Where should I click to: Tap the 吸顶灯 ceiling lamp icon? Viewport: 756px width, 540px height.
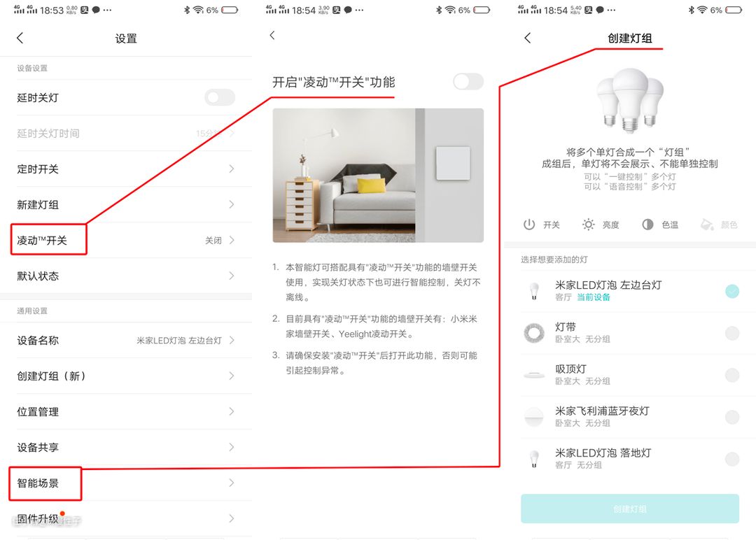coord(534,375)
